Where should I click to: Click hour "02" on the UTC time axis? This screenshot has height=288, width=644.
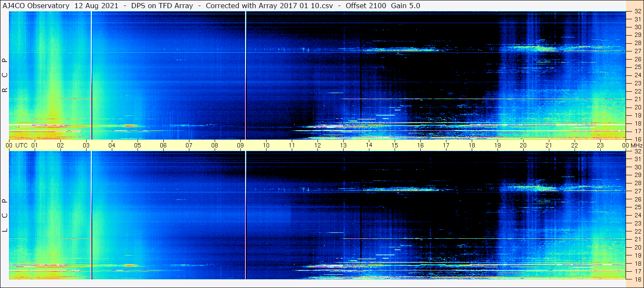click(x=60, y=145)
